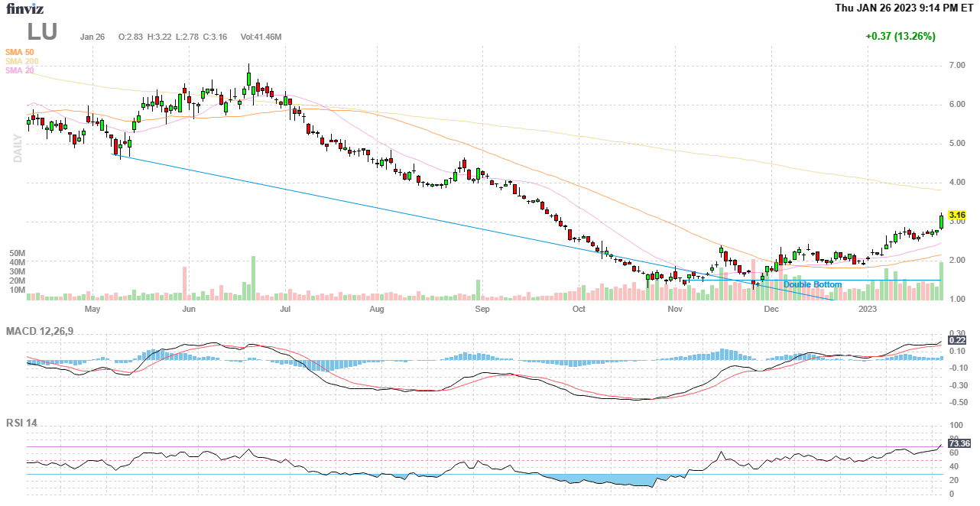Select the SMA 50 legend label

click(x=19, y=52)
